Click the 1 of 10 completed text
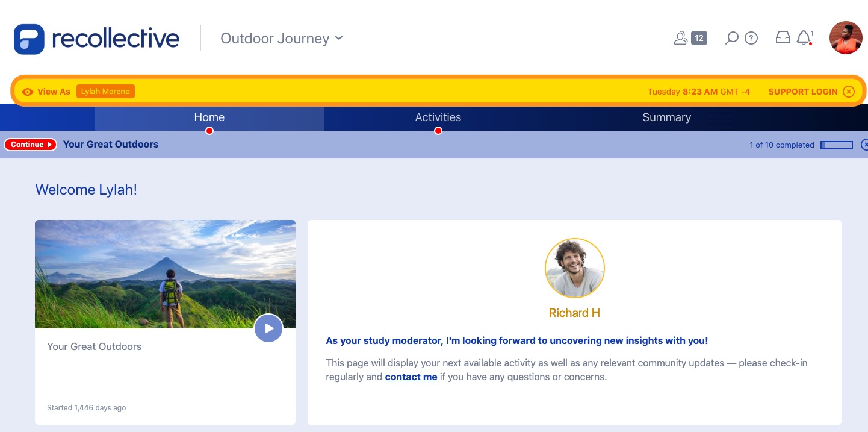Screen dimensions: 868x432 tap(782, 145)
